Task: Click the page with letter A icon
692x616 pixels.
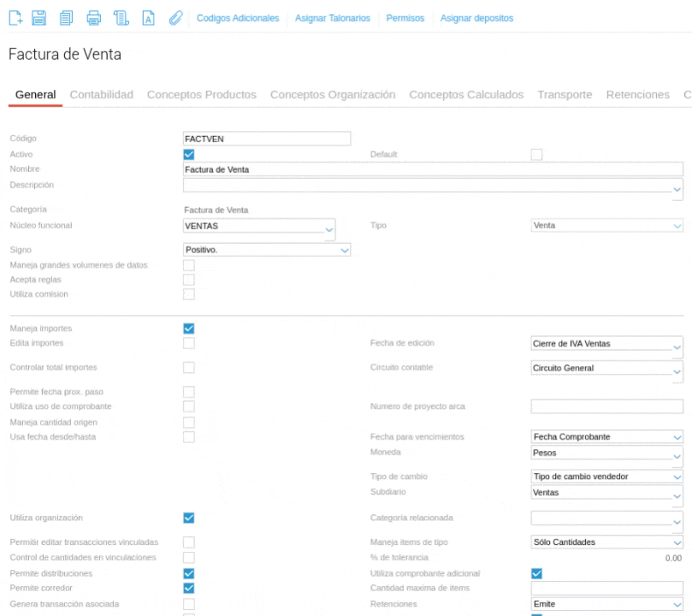Action: (x=147, y=19)
